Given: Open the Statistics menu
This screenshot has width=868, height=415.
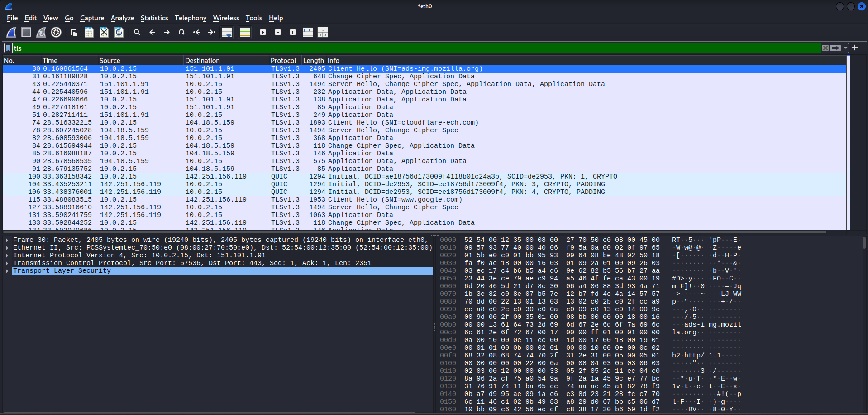Looking at the screenshot, I should tap(154, 18).
